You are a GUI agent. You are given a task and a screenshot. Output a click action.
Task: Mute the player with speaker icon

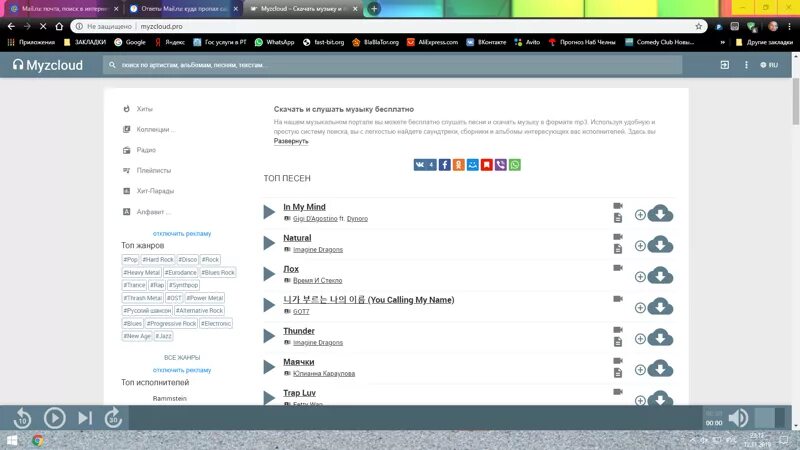pyautogui.click(x=738, y=418)
